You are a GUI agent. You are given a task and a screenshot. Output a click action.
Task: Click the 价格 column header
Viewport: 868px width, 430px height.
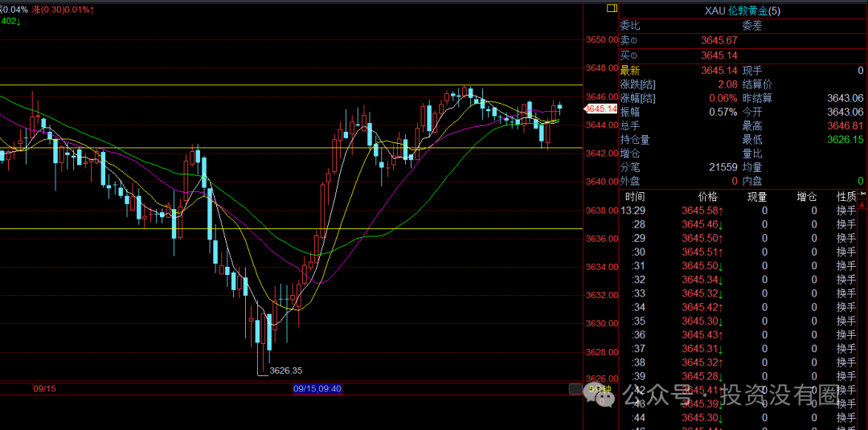707,196
